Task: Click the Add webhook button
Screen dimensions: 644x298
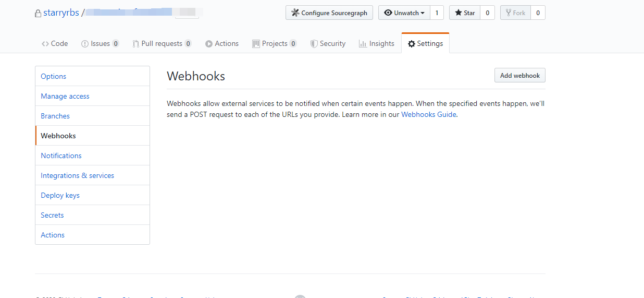Action: pos(519,76)
